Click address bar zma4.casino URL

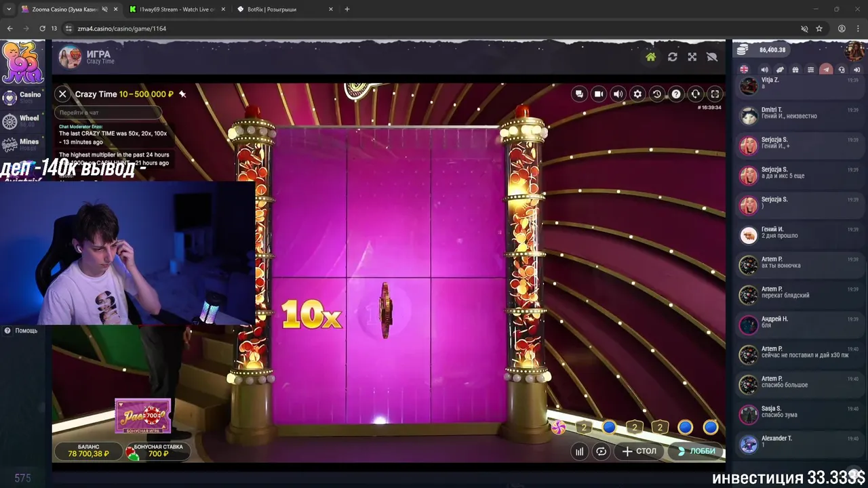coord(122,28)
